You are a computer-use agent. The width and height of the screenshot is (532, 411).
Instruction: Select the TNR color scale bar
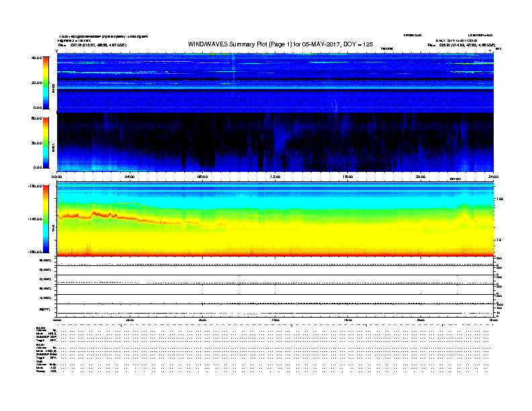pyautogui.click(x=46, y=219)
